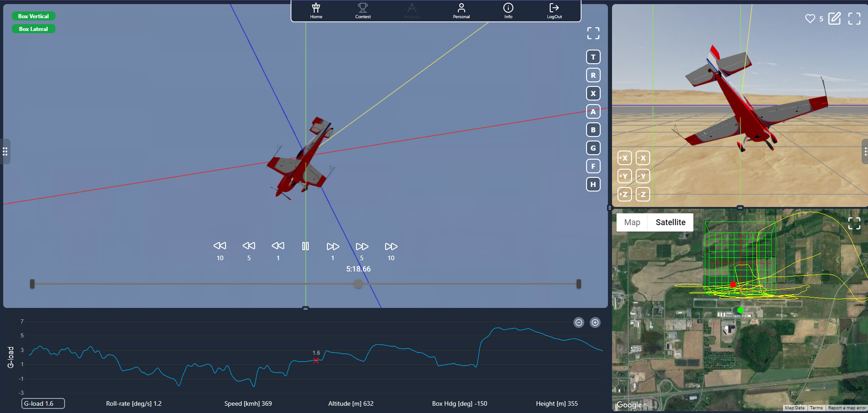The image size is (868, 413).
Task: Expand the map to fullscreen
Action: pos(854,223)
